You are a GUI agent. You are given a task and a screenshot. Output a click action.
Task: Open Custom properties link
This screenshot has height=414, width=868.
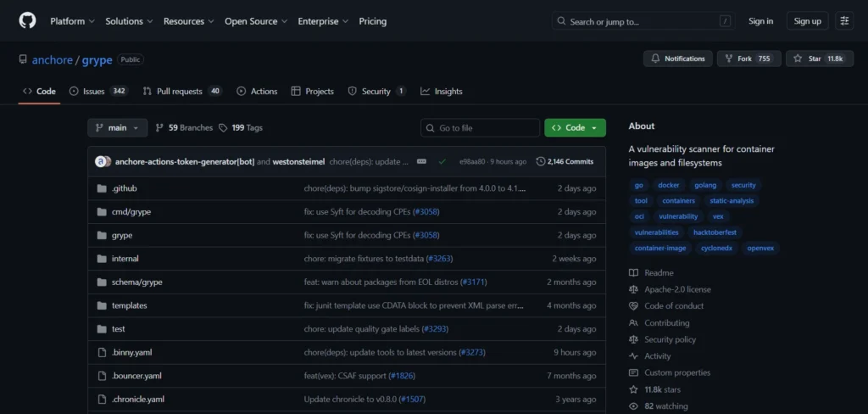pyautogui.click(x=670, y=372)
